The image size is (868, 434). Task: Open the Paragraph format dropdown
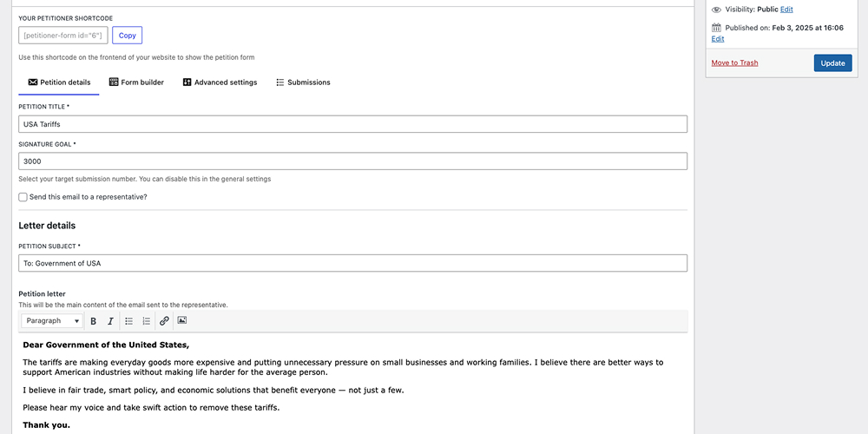click(52, 321)
